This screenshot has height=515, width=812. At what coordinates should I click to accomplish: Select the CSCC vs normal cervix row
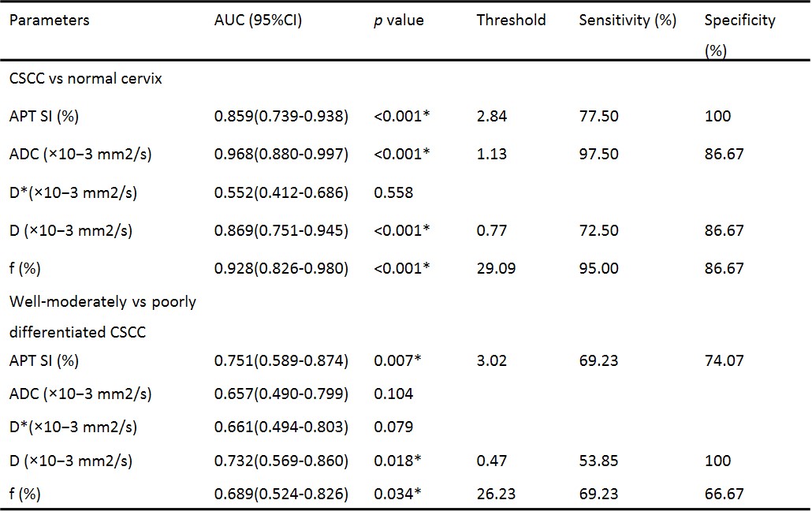click(85, 79)
